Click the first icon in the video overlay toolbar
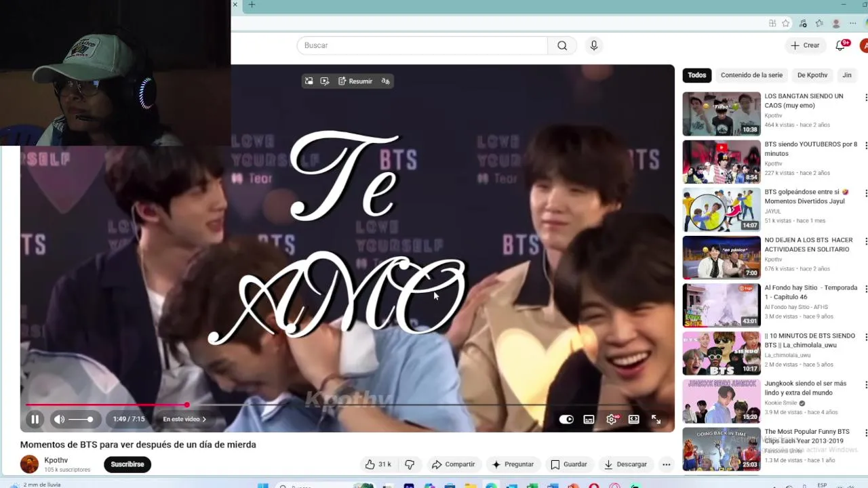This screenshot has width=868, height=488. pos(309,81)
